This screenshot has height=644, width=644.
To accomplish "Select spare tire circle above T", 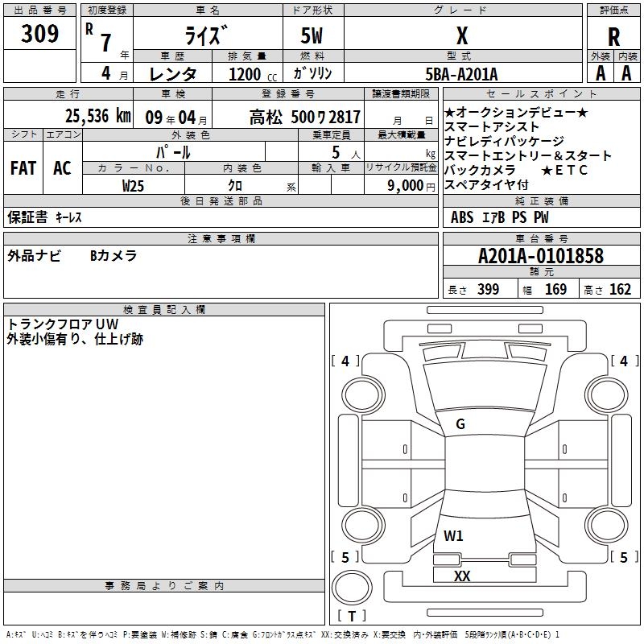I will click(352, 588).
